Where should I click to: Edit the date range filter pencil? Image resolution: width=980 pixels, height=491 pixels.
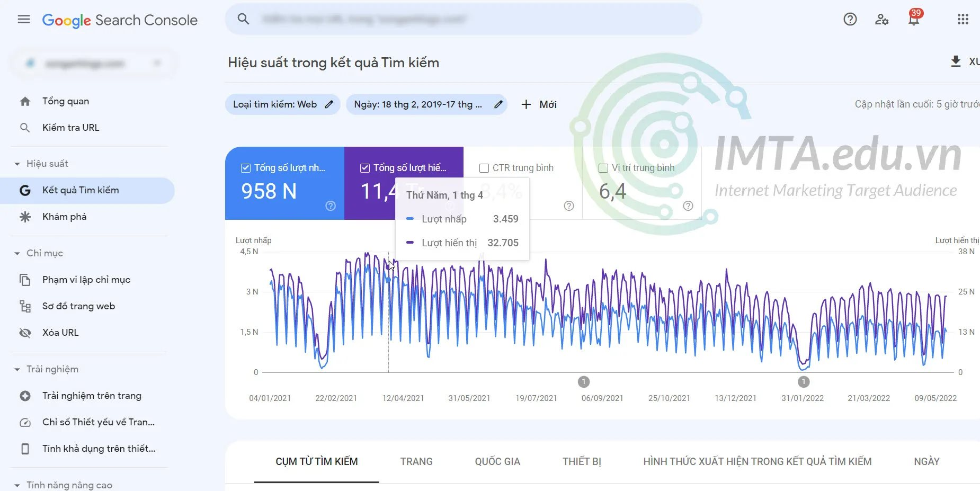[498, 104]
